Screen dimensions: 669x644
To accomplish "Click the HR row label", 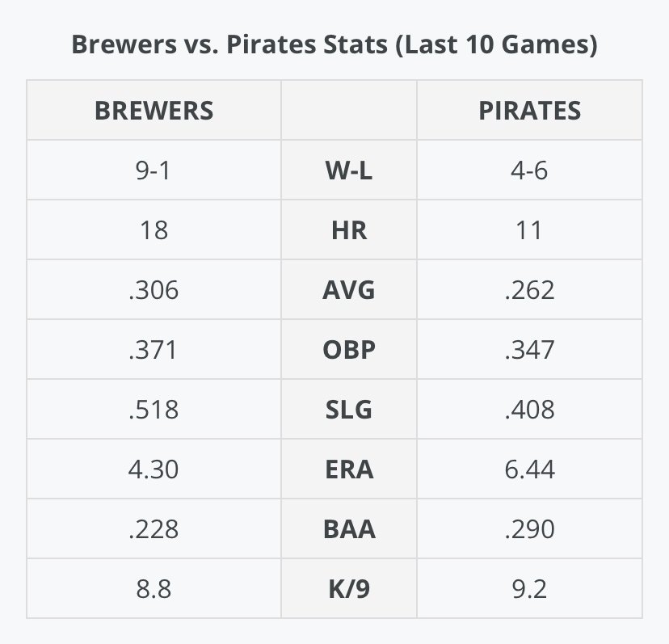I will (x=348, y=230).
